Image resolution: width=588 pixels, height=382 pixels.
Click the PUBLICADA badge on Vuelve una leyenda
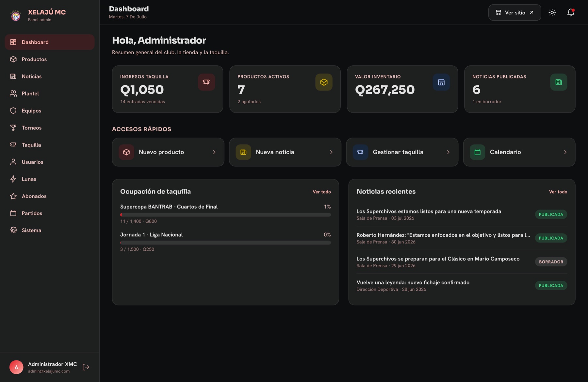point(551,285)
